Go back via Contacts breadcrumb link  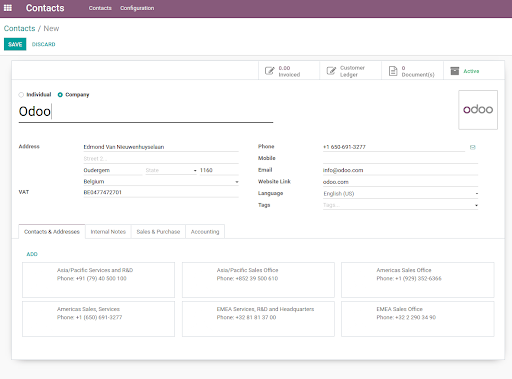point(19,28)
